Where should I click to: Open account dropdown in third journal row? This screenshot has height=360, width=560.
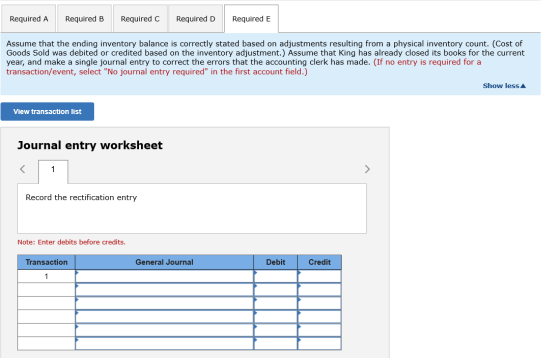point(164,303)
